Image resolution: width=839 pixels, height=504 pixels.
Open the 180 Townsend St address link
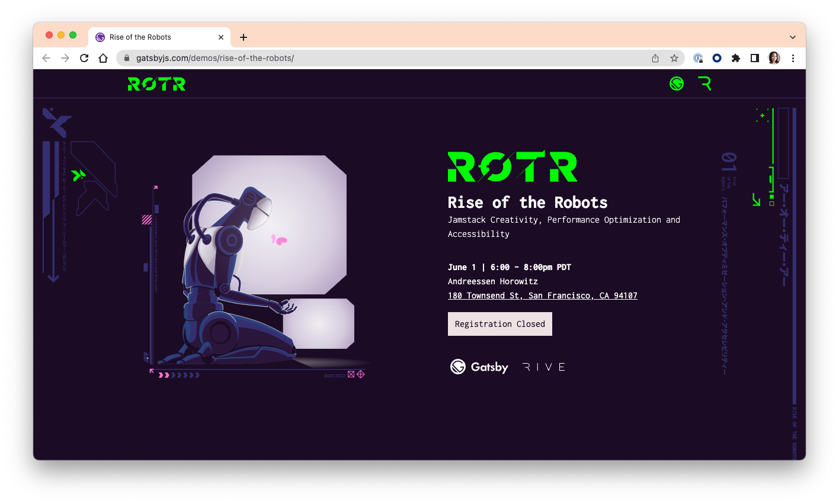point(543,296)
